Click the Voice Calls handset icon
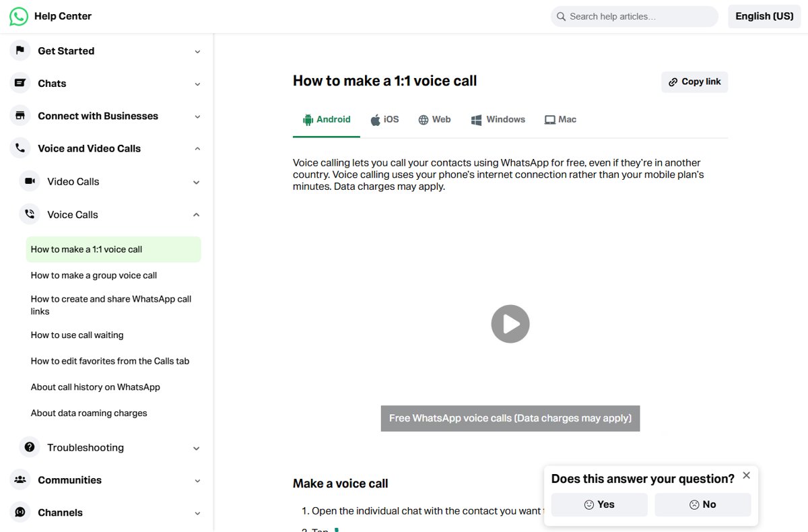Viewport: 808px width, 532px height. (x=30, y=214)
